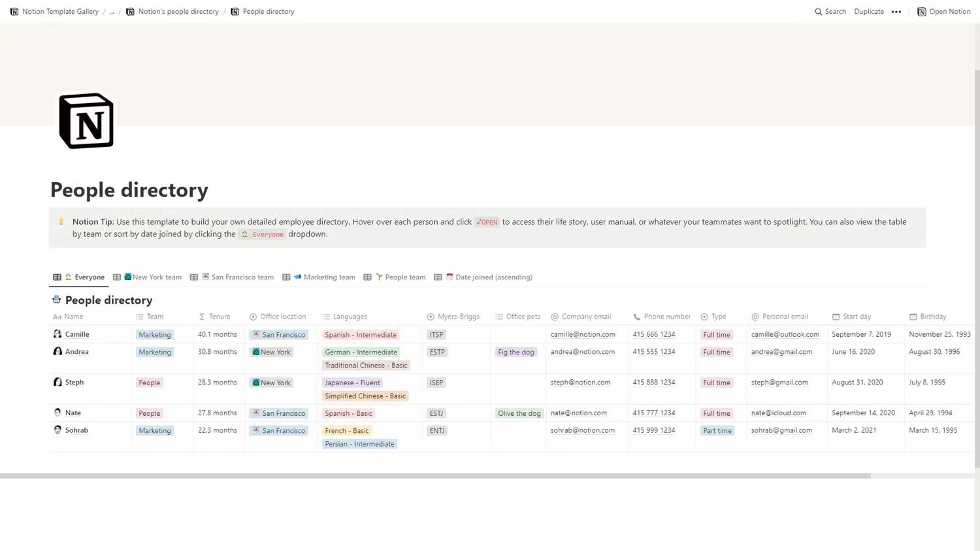Open the San Francisco team tab

pyautogui.click(x=232, y=277)
